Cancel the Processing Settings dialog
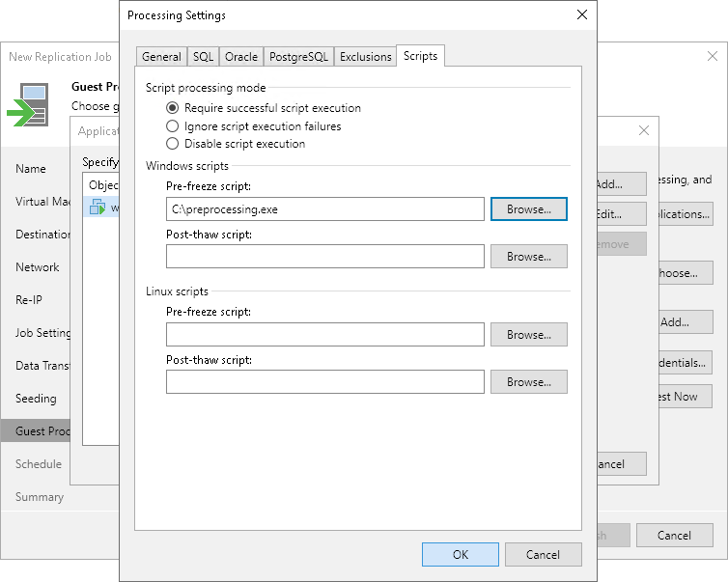 tap(544, 555)
